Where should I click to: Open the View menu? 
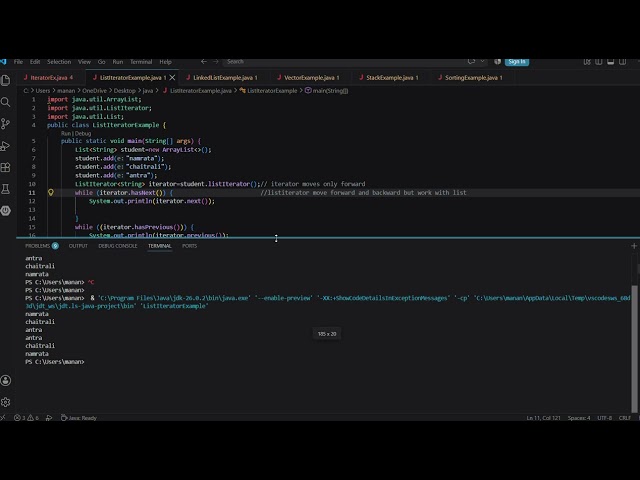pyautogui.click(x=84, y=62)
